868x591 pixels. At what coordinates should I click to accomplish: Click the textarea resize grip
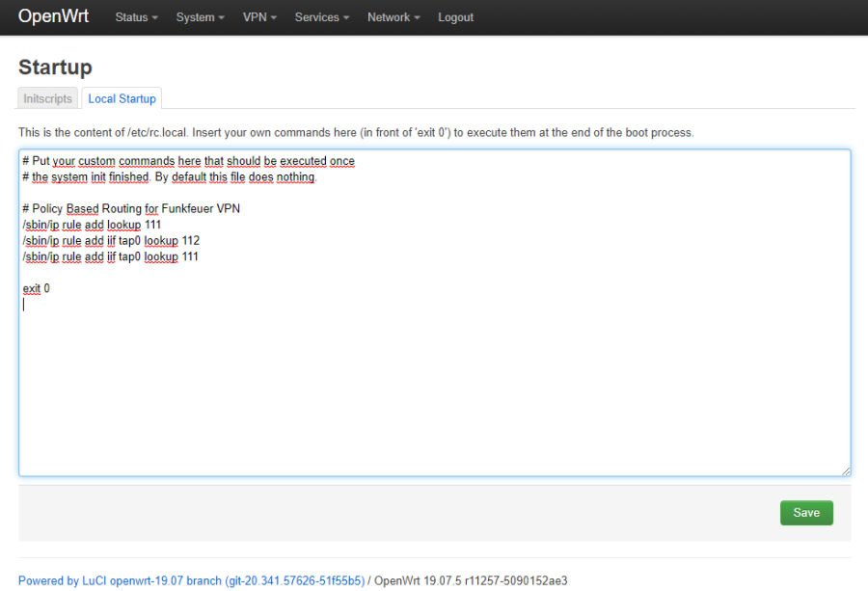(x=847, y=470)
